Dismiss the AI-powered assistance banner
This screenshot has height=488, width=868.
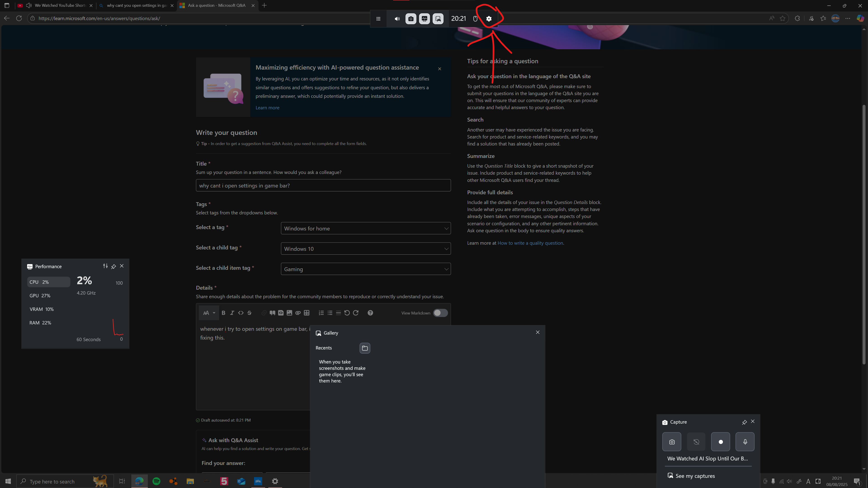439,69
